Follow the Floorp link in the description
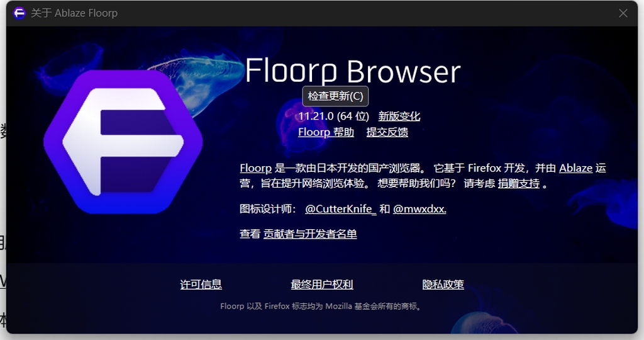Viewport: 644px width, 340px height. pos(256,168)
